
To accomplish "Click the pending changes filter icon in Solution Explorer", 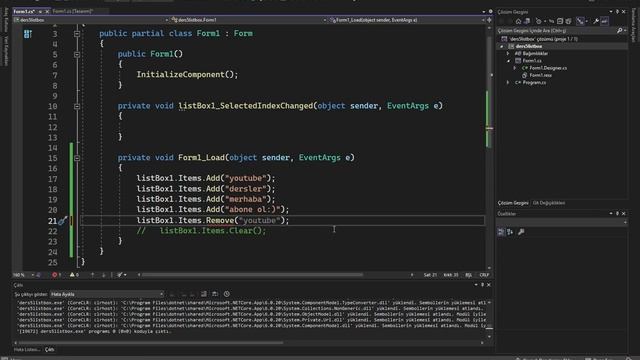I will tap(539, 21).
